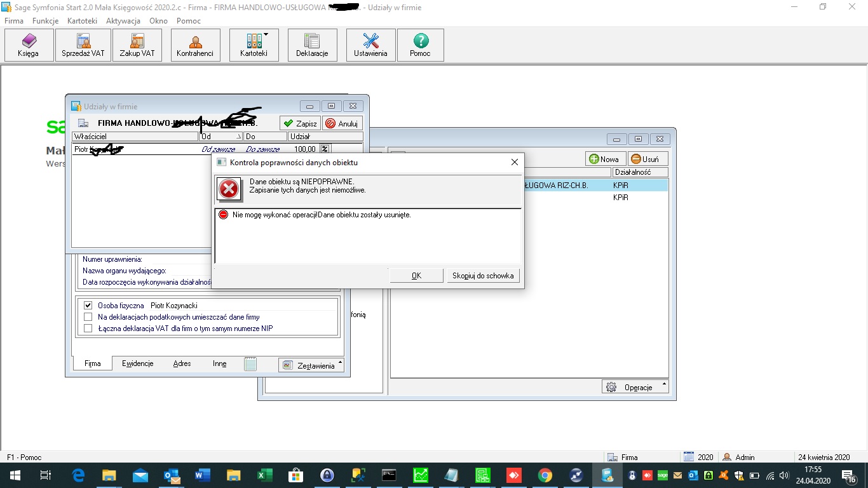Viewport: 868px width, 488px height.
Task: Click the company building icon in Udziały w firmie
Action: pyautogui.click(x=83, y=123)
